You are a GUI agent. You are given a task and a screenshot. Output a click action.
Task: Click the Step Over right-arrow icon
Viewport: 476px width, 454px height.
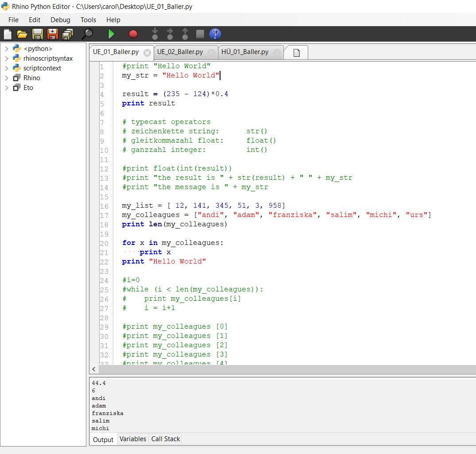[170, 34]
